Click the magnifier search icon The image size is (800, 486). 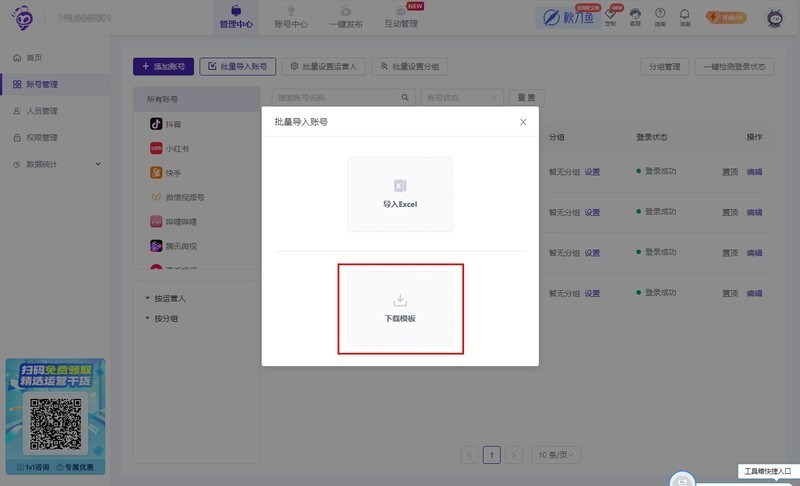(x=405, y=97)
